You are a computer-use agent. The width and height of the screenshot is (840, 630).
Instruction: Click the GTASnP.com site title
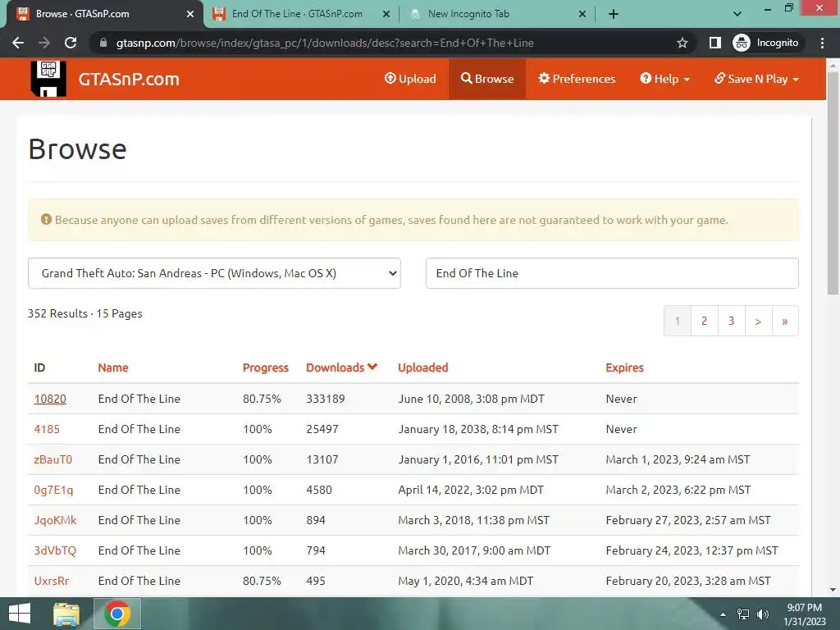pos(129,80)
